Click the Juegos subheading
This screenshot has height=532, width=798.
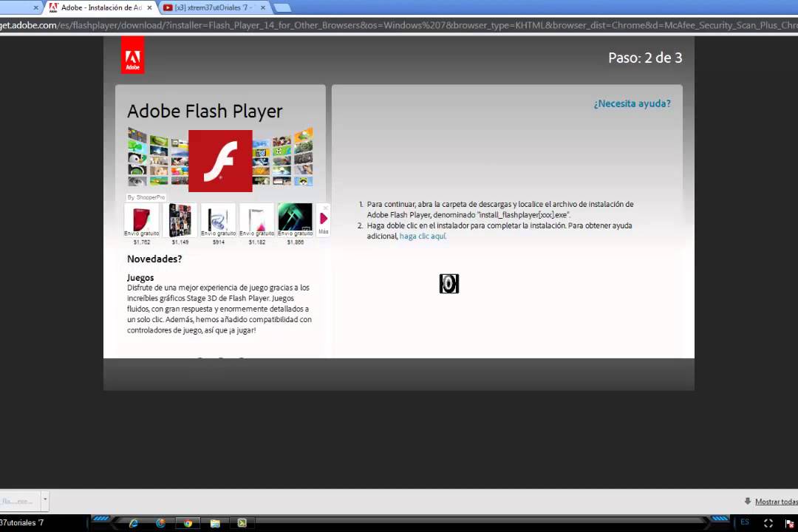pyautogui.click(x=140, y=278)
